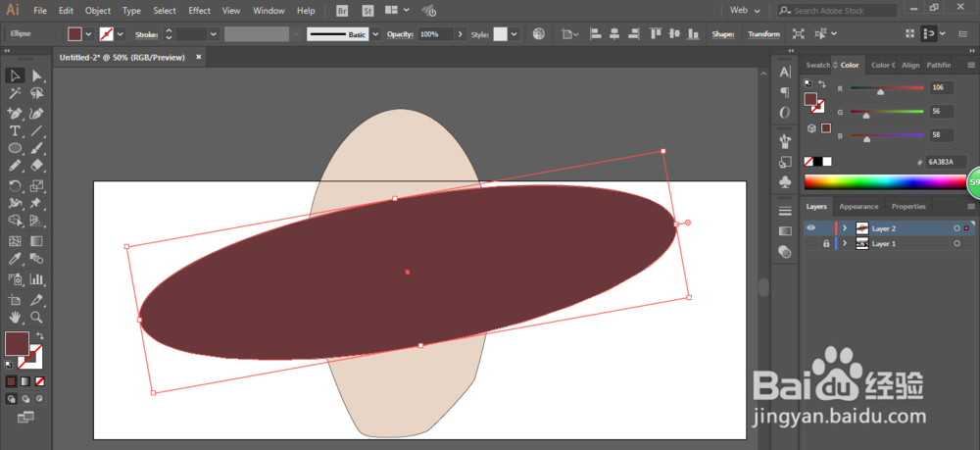Click Vertical Align Top icon
Image resolution: width=980 pixels, height=450 pixels.
tap(655, 34)
